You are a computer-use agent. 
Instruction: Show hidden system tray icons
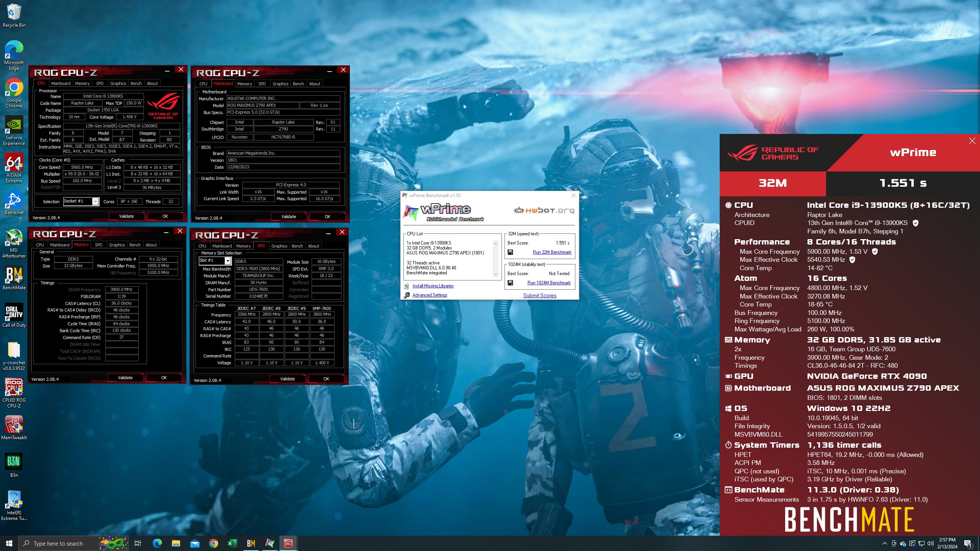tap(885, 543)
